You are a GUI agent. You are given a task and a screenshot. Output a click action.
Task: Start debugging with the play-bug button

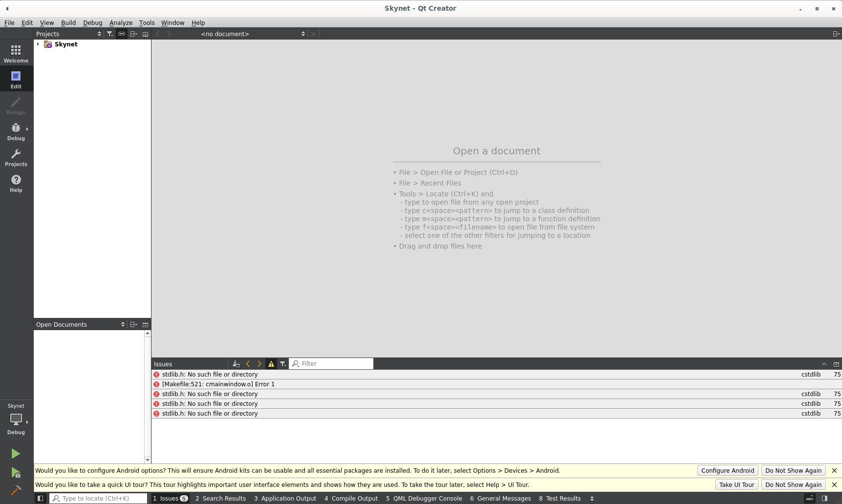[x=16, y=472]
